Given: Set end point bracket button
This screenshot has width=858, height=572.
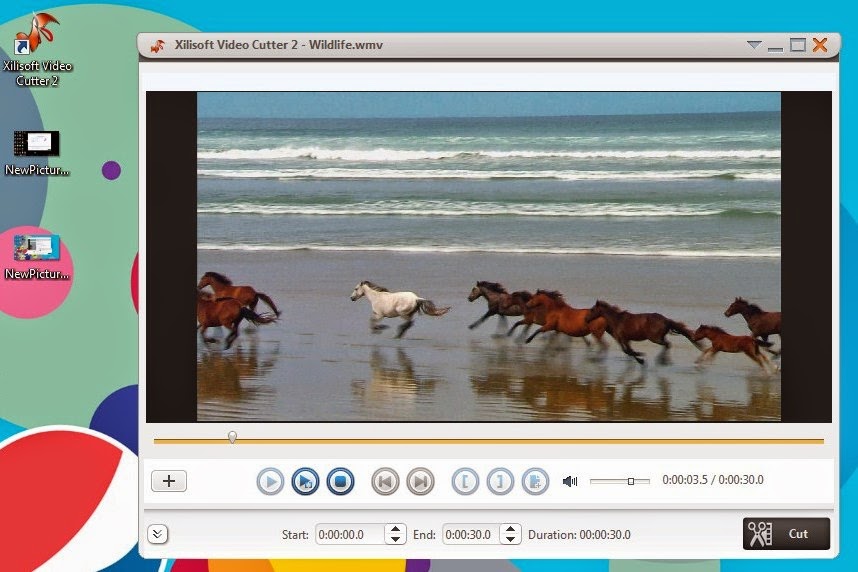Looking at the screenshot, I should pos(500,482).
